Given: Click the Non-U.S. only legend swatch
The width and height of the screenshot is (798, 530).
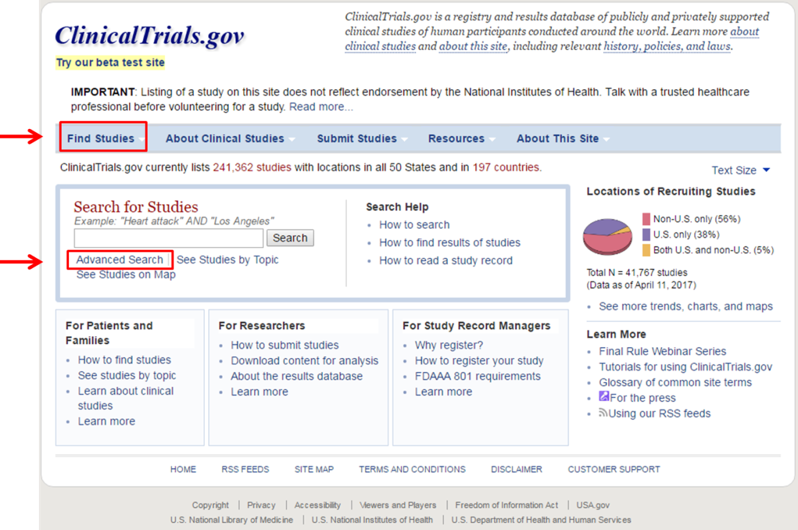Looking at the screenshot, I should click(x=646, y=219).
